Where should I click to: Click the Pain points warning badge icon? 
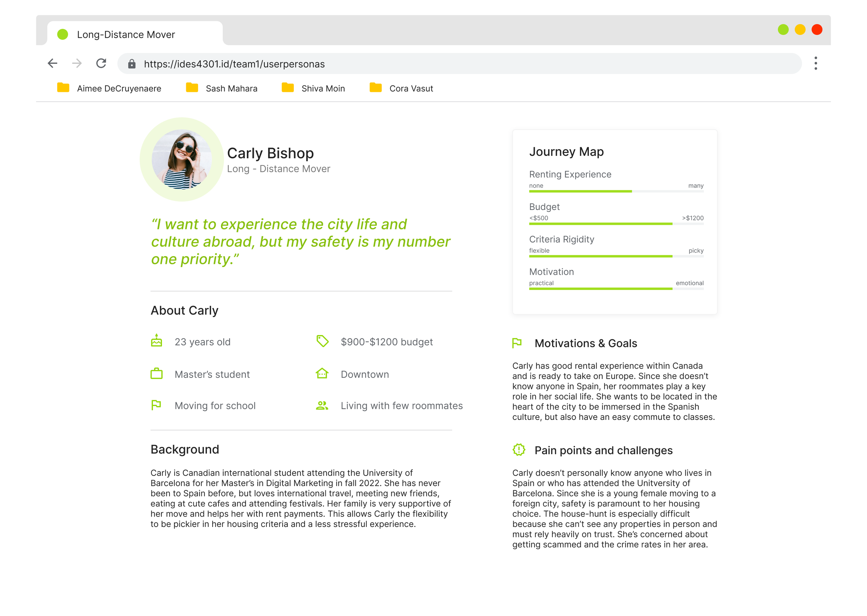(x=518, y=449)
